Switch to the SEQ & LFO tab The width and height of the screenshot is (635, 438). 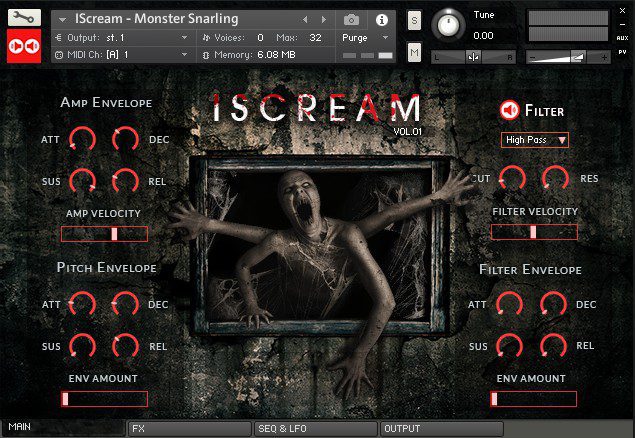click(x=315, y=429)
